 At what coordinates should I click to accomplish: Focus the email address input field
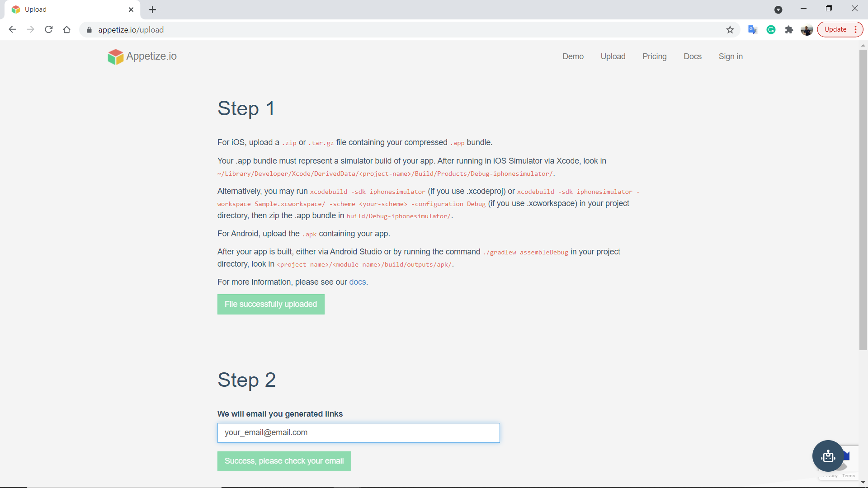[359, 433]
